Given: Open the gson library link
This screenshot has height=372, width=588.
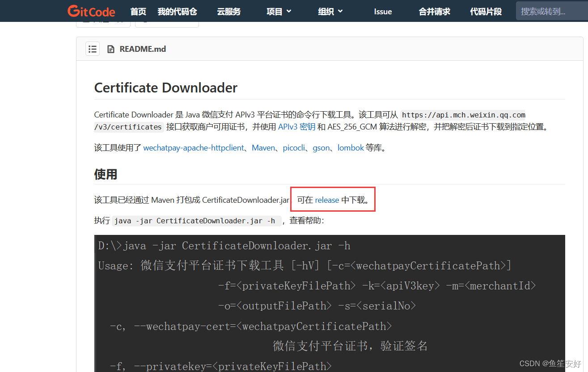Looking at the screenshot, I should 321,148.
